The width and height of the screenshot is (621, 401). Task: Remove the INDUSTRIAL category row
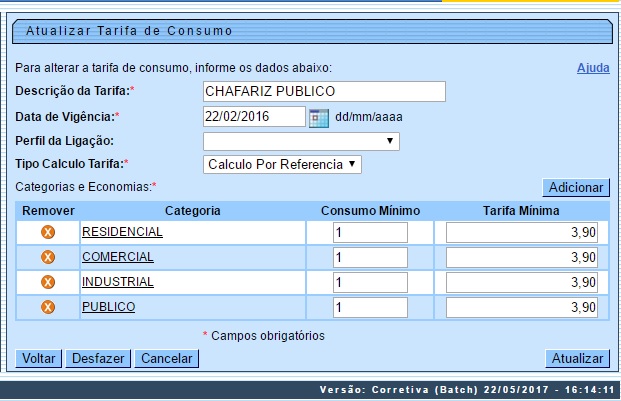coord(47,282)
